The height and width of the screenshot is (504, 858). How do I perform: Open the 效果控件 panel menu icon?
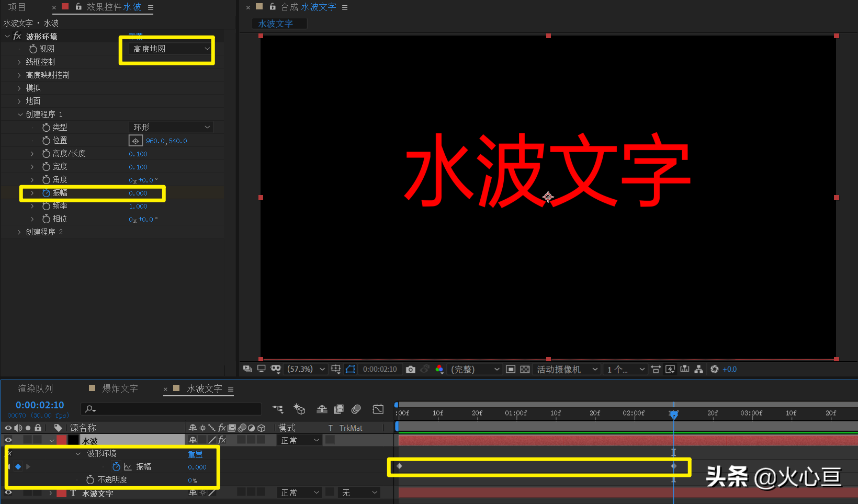[x=151, y=7]
